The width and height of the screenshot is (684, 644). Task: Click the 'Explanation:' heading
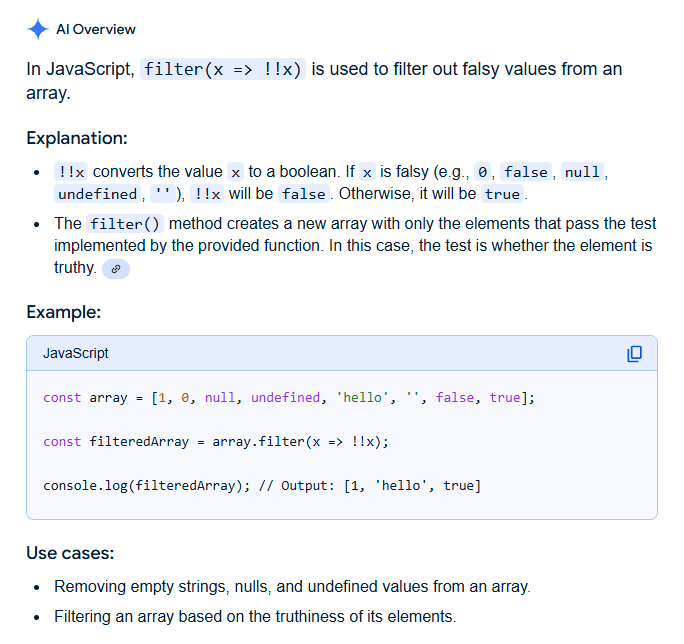[77, 138]
